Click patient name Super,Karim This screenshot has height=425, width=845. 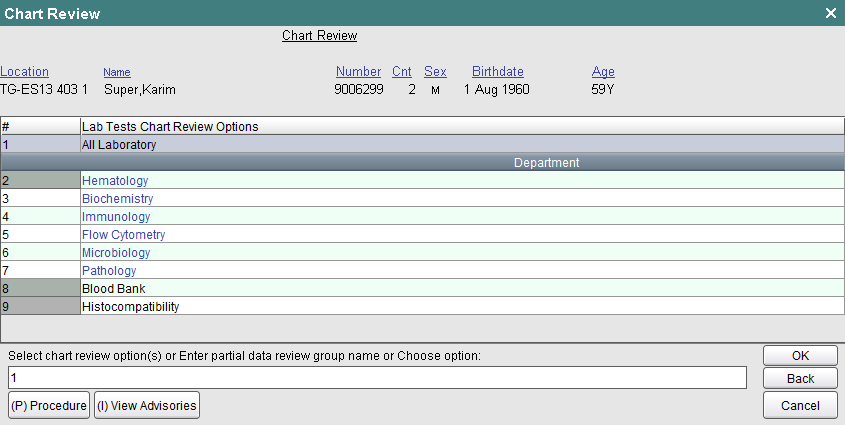click(140, 89)
